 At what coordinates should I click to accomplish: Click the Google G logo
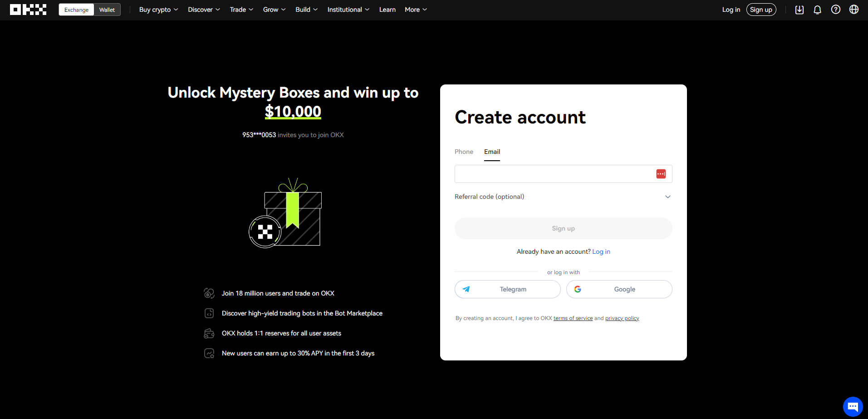click(578, 289)
